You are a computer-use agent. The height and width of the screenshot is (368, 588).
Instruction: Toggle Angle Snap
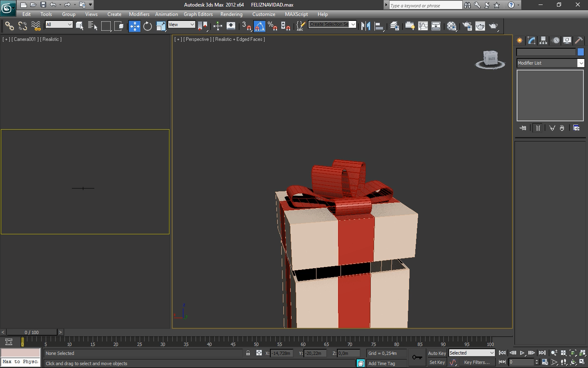coord(259,26)
